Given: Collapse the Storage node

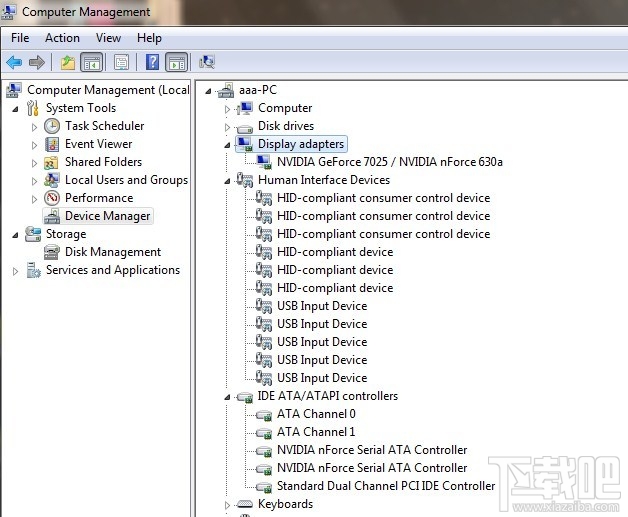Looking at the screenshot, I should coord(15,235).
